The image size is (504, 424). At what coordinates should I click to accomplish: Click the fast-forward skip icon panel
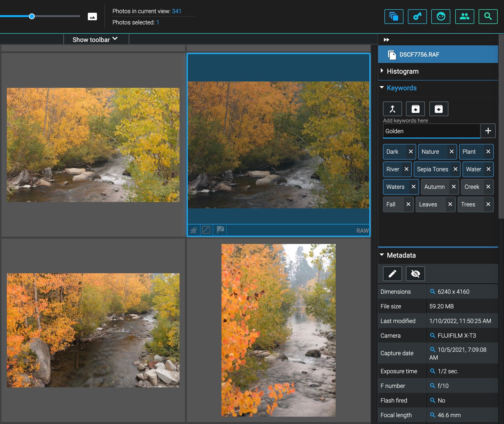pyautogui.click(x=387, y=40)
